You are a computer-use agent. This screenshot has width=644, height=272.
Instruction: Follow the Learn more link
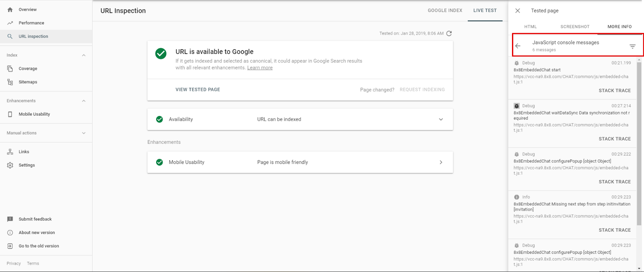[x=260, y=68]
